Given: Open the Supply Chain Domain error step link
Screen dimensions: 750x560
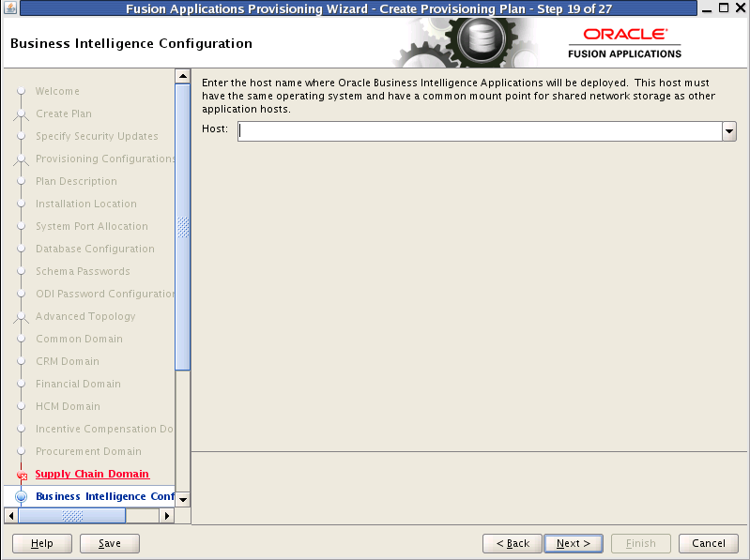Looking at the screenshot, I should point(92,474).
